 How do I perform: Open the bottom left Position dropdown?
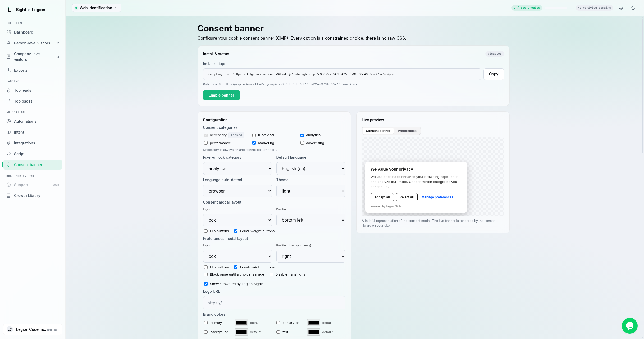pyautogui.click(x=311, y=220)
